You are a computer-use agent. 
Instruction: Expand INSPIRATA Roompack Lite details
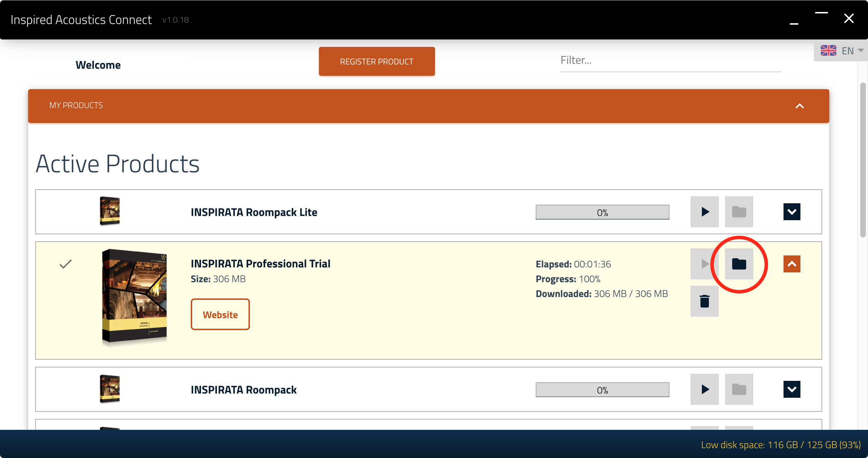click(x=792, y=212)
